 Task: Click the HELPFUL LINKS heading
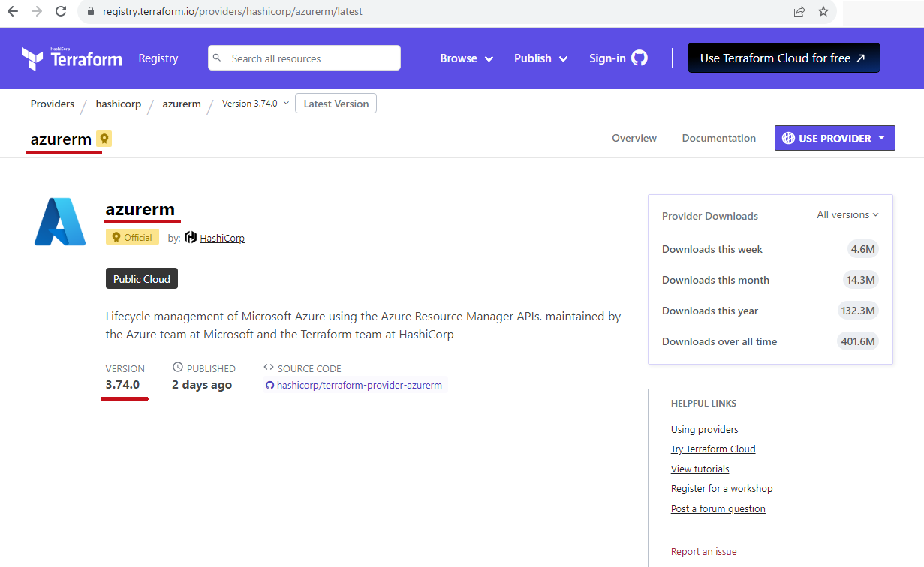(x=703, y=403)
